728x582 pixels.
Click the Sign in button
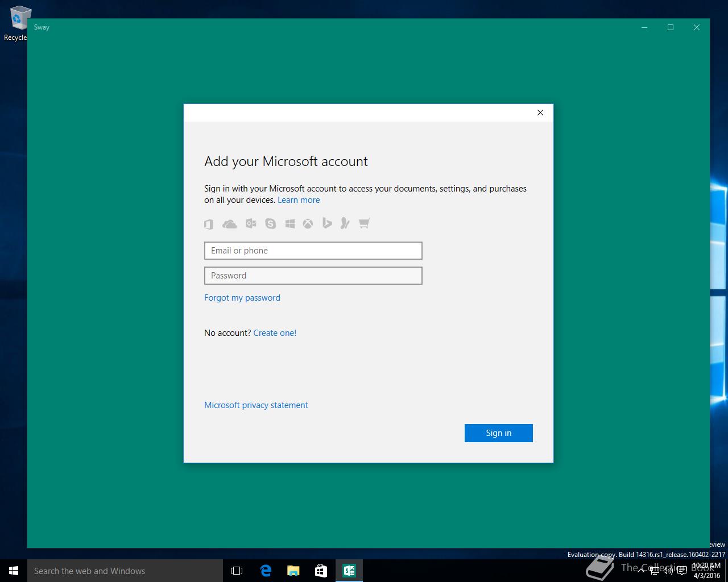pos(499,433)
